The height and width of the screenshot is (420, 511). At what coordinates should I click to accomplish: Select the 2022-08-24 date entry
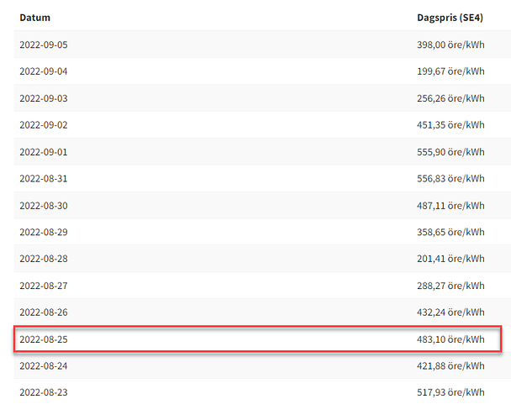pyautogui.click(x=44, y=366)
